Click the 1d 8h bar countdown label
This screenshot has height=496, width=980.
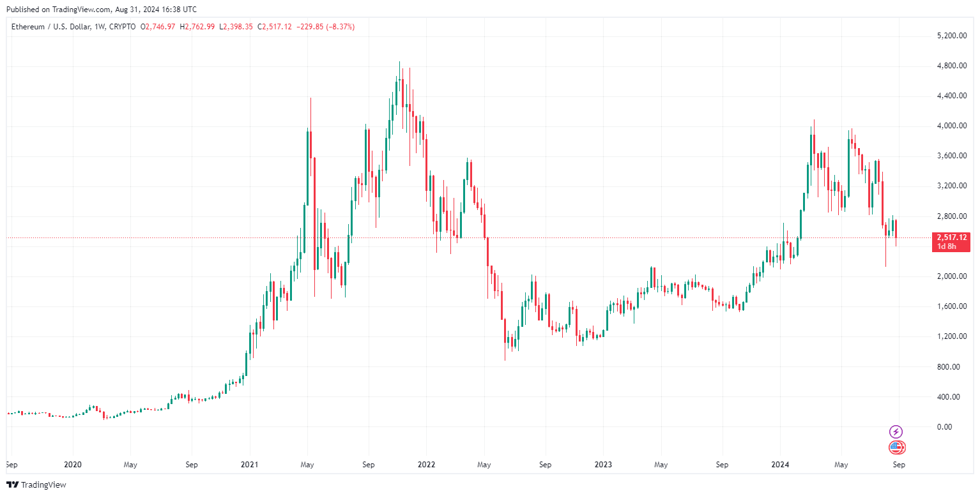[x=947, y=246]
